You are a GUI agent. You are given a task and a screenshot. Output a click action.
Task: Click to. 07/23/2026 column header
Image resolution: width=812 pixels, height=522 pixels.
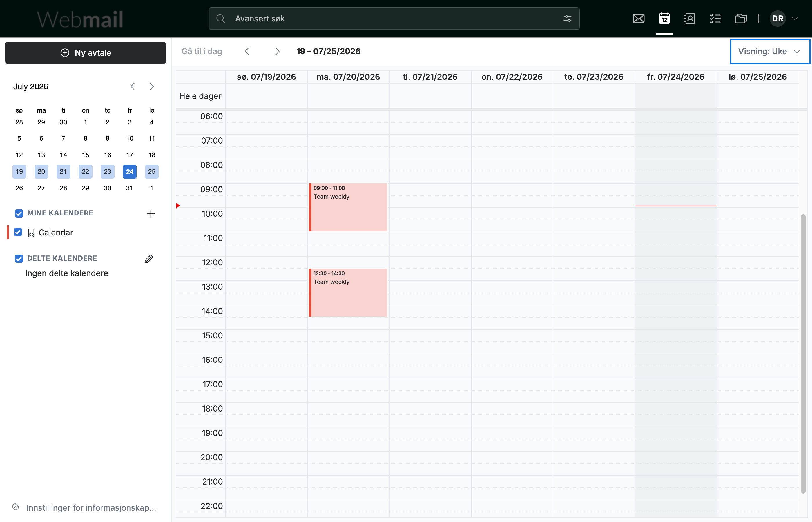click(594, 77)
